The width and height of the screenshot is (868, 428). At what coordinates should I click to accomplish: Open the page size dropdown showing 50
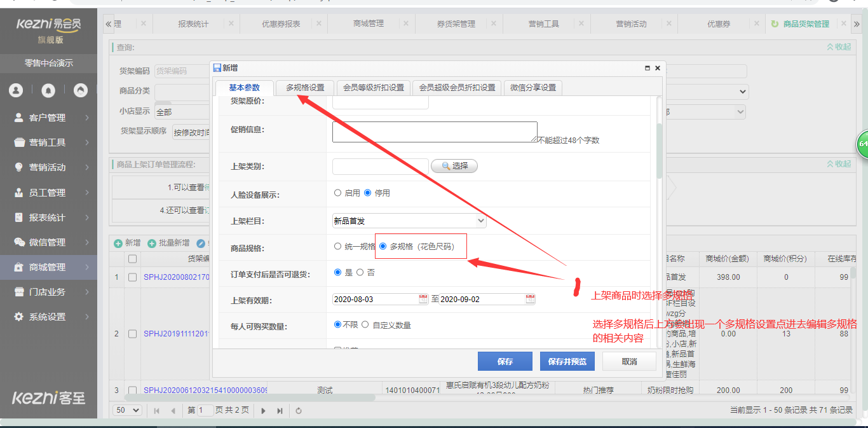click(127, 410)
